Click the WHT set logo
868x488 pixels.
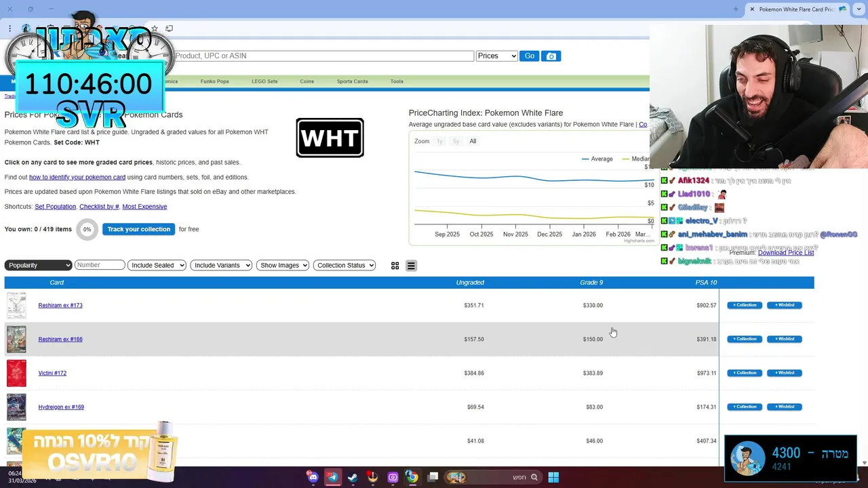[330, 138]
